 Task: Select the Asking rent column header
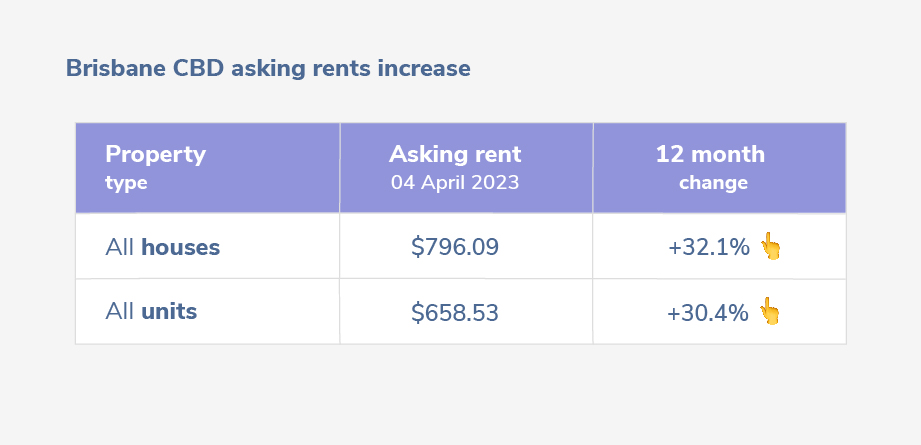tap(466, 168)
